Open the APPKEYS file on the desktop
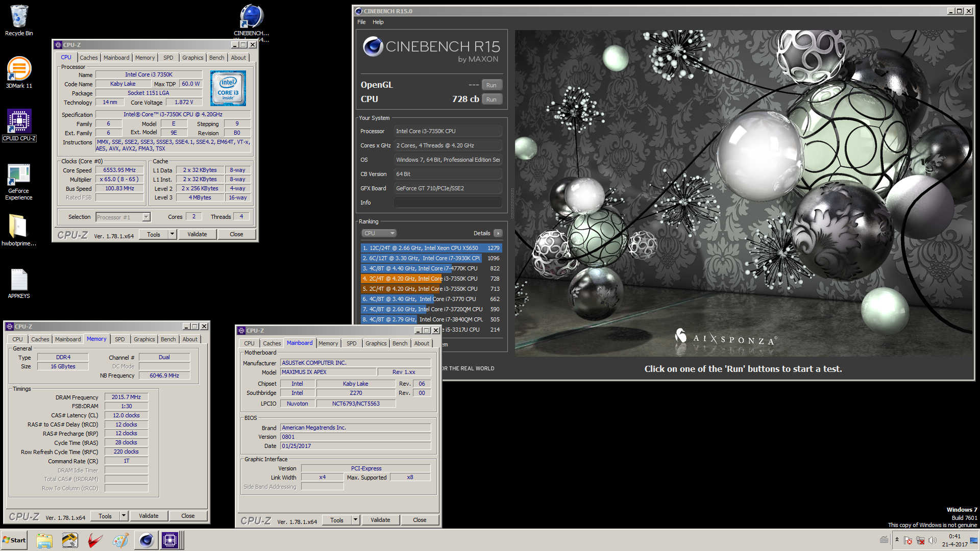Image resolution: width=980 pixels, height=551 pixels. click(x=19, y=284)
